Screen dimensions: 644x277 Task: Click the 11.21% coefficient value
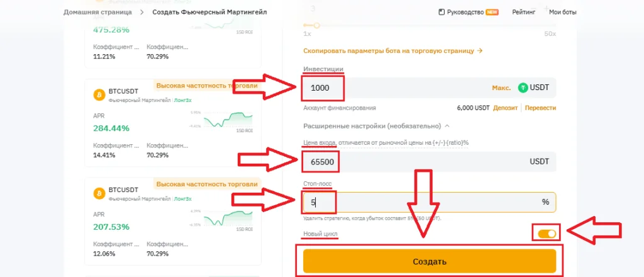point(104,57)
